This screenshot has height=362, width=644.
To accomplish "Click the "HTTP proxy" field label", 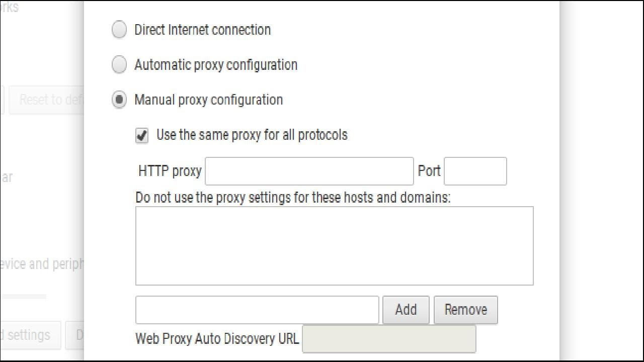I will pyautogui.click(x=170, y=171).
